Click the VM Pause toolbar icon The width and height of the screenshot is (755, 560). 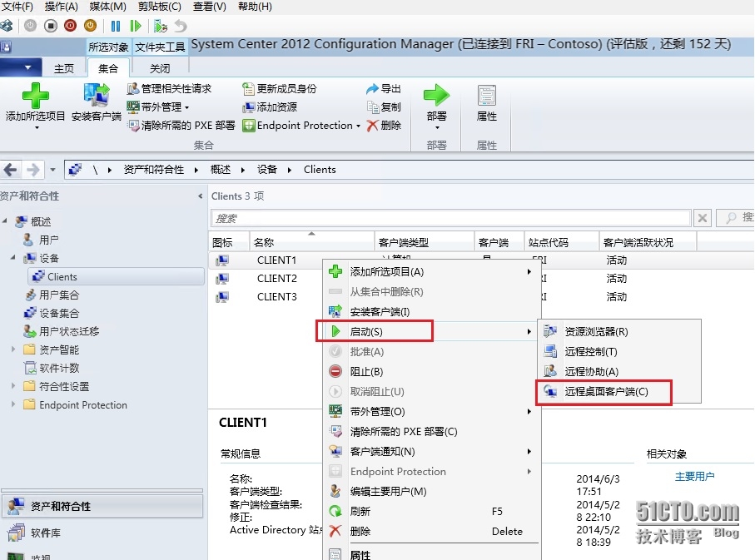coord(116,26)
